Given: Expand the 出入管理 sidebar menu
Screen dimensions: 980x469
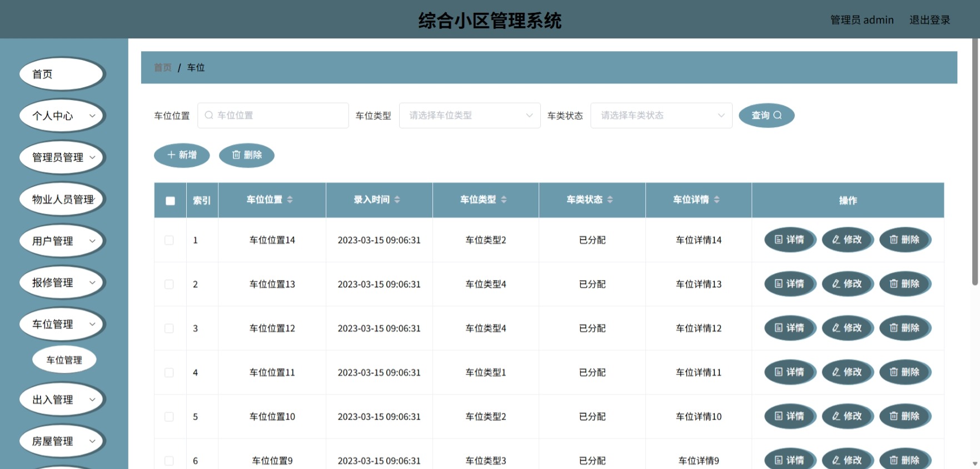Looking at the screenshot, I should click(x=62, y=399).
